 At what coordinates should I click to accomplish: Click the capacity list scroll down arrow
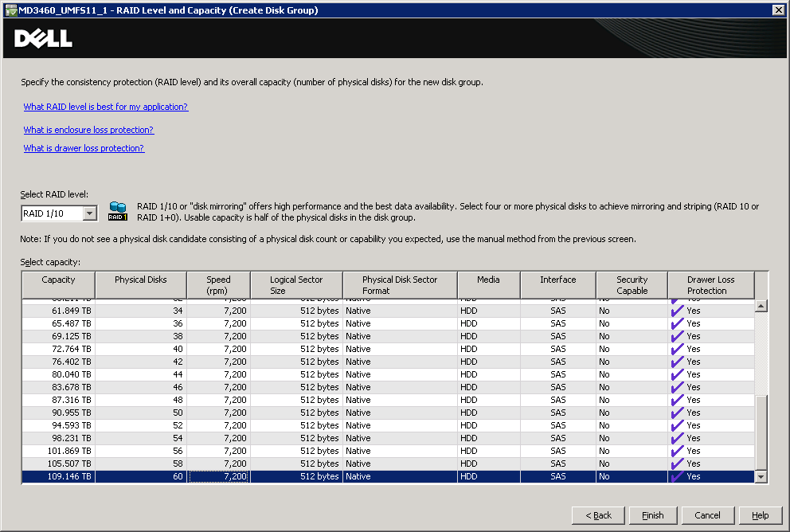[761, 476]
